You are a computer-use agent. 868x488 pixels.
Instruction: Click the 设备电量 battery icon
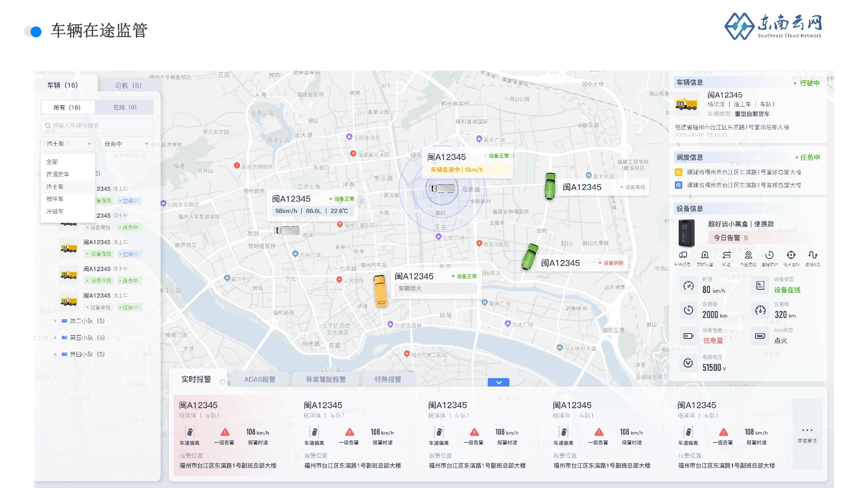pos(688,336)
